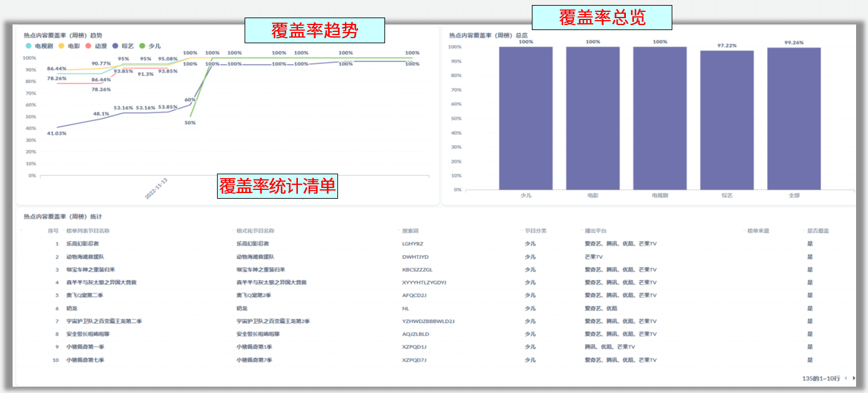868x393 pixels.
Task: Click the teal 电视剧 legend dot
Action: click(28, 46)
